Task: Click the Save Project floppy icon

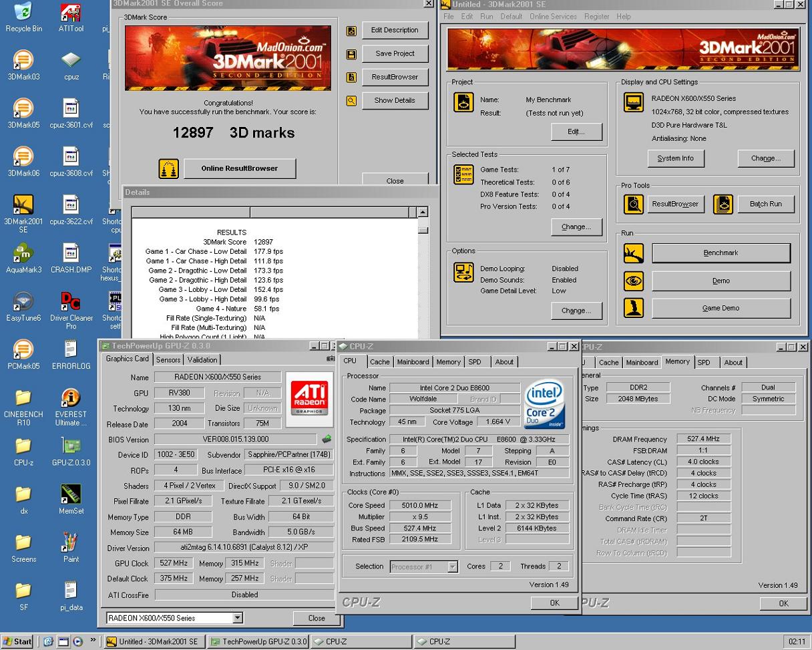Action: pyautogui.click(x=351, y=54)
